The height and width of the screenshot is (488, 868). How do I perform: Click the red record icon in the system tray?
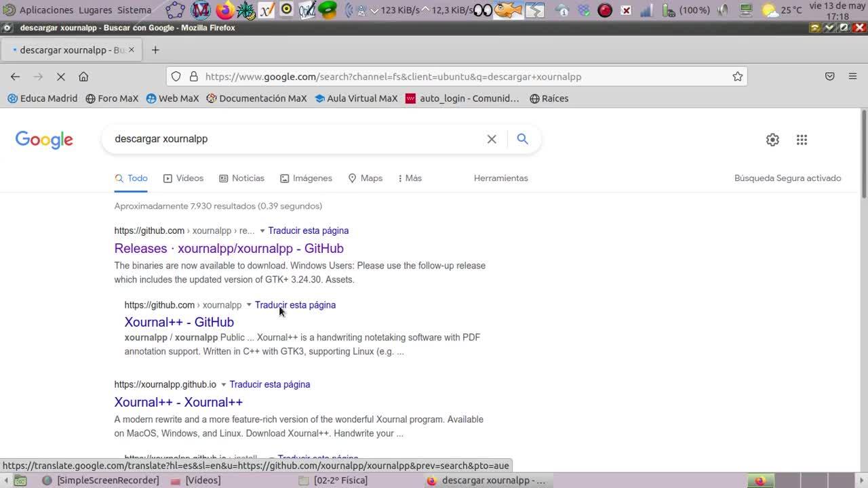click(605, 10)
